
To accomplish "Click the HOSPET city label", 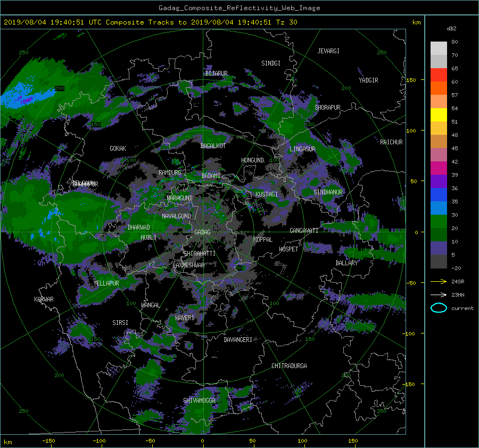I will tap(288, 249).
